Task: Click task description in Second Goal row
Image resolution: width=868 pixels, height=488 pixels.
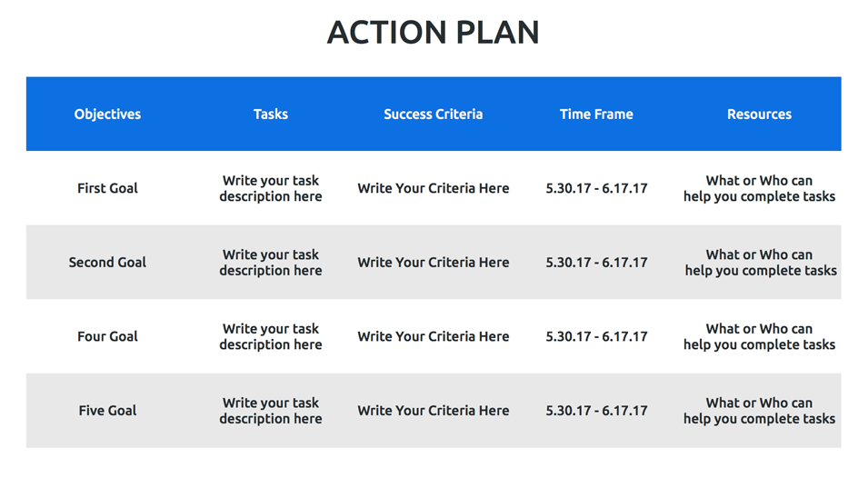Action: tap(271, 263)
